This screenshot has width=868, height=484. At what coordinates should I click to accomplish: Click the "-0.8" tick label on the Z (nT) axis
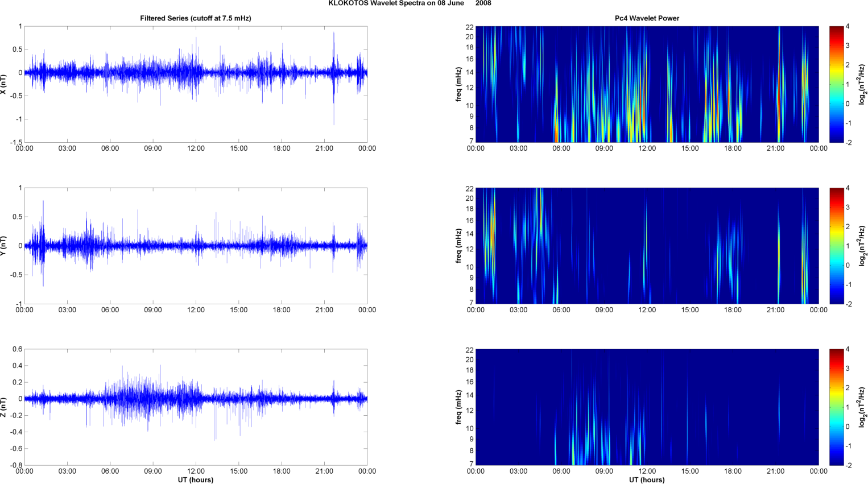pyautogui.click(x=16, y=465)
